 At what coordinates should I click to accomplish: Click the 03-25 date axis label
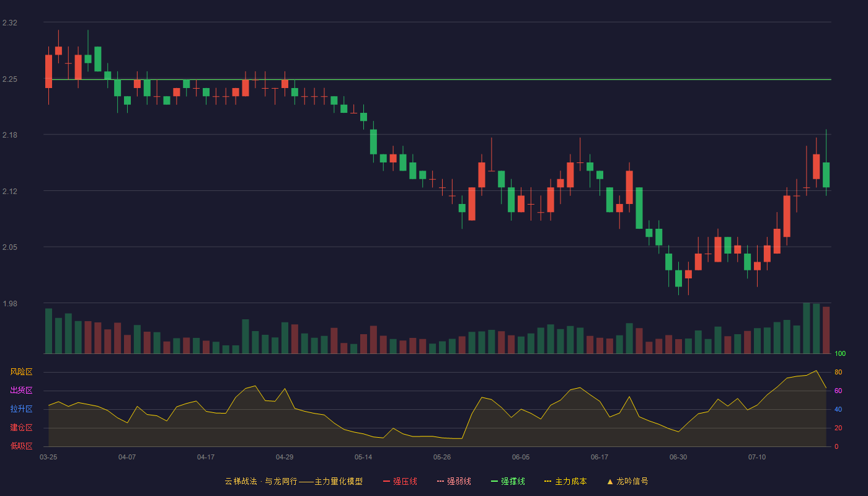click(48, 457)
